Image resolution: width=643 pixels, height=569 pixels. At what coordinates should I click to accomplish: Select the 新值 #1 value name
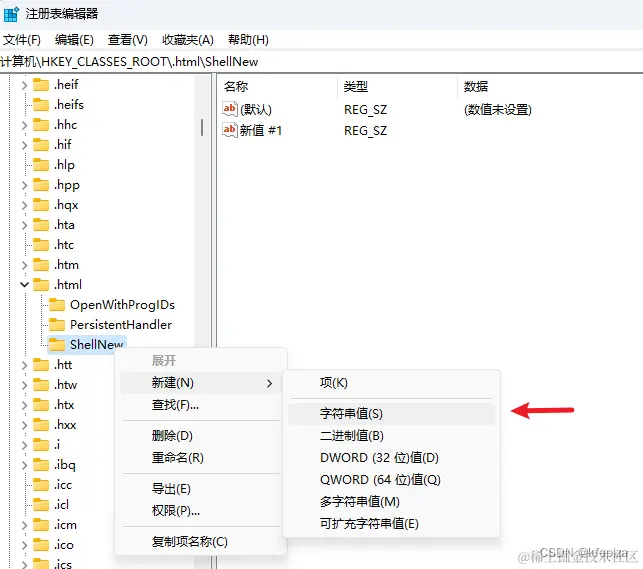click(x=261, y=130)
